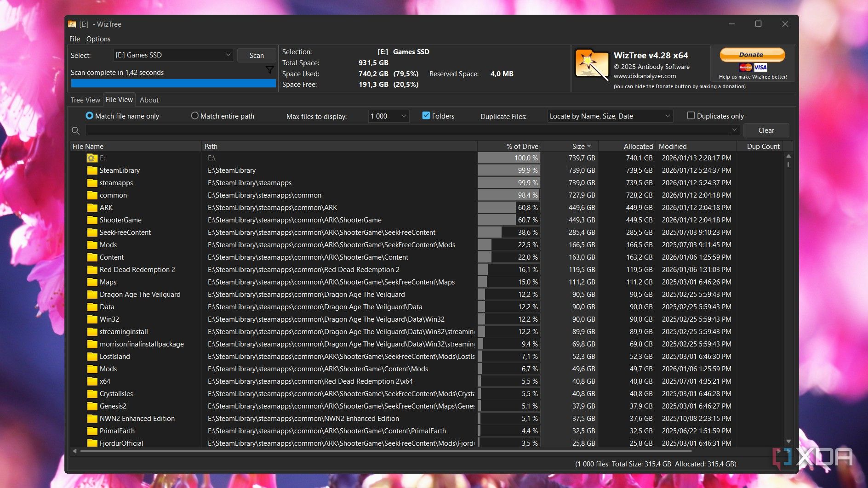Image resolution: width=868 pixels, height=488 pixels.
Task: Click the Genesis2 folder icon
Action: (92, 406)
